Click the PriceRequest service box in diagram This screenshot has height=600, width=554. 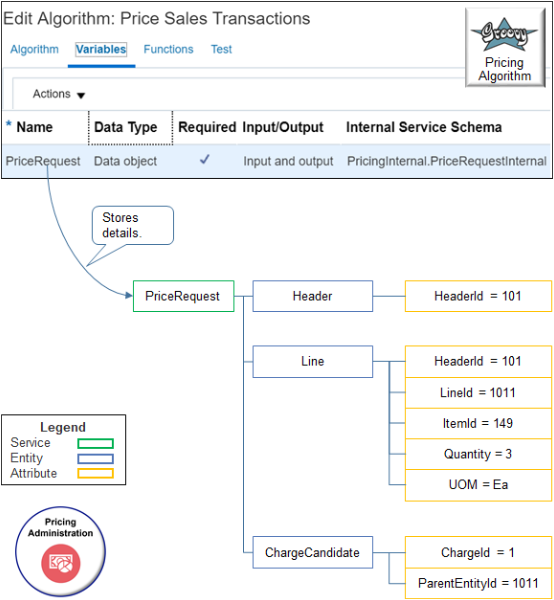(x=184, y=296)
